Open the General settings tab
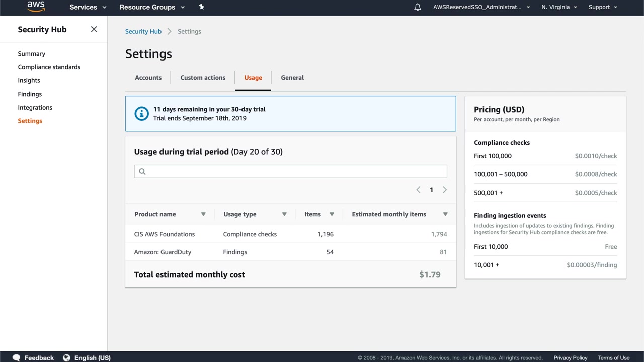 tap(292, 78)
